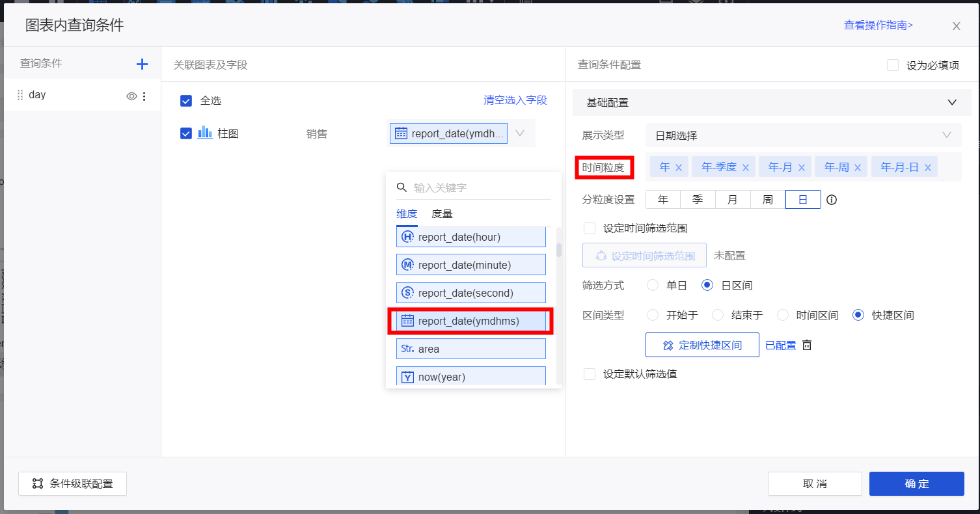The image size is (980, 514).
Task: Remove 年-季度 granularity tag
Action: tap(746, 168)
